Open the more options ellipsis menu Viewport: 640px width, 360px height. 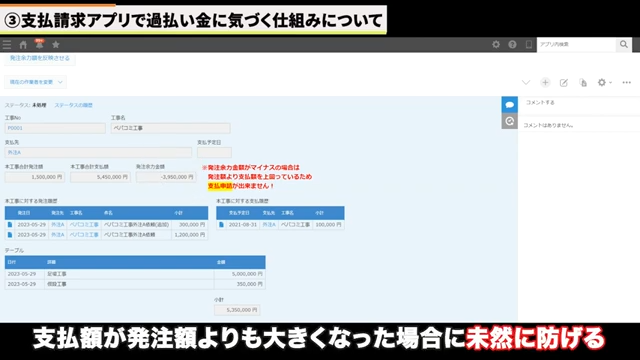tap(627, 82)
